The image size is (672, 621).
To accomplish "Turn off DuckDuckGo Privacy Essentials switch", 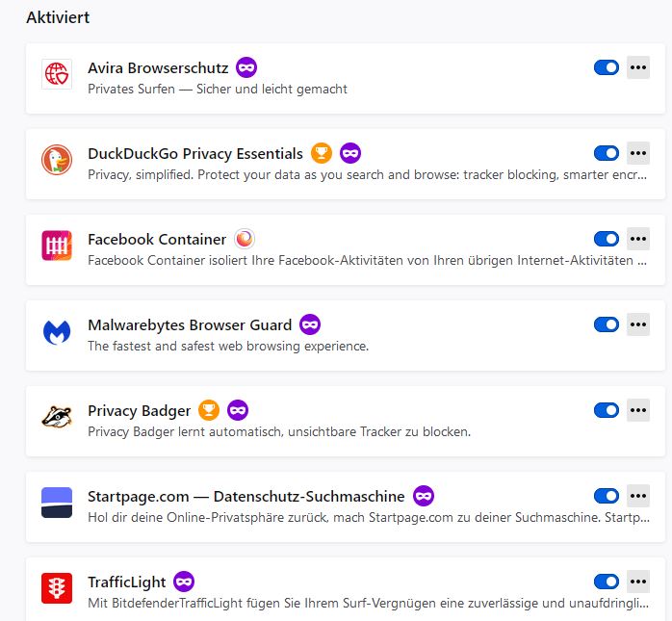I will click(607, 153).
